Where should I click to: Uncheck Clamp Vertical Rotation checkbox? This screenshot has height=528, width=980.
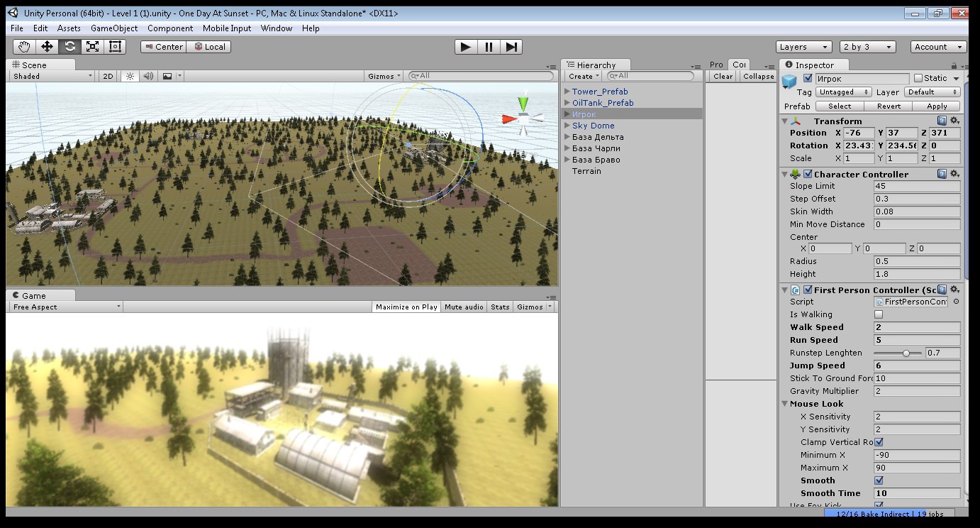tap(879, 442)
